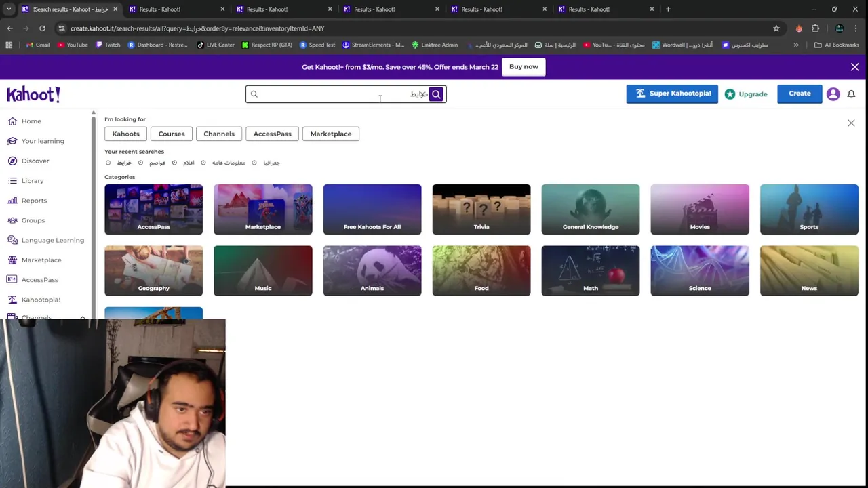Click the browser address bar
Image resolution: width=868 pixels, height=488 pixels.
(x=407, y=28)
